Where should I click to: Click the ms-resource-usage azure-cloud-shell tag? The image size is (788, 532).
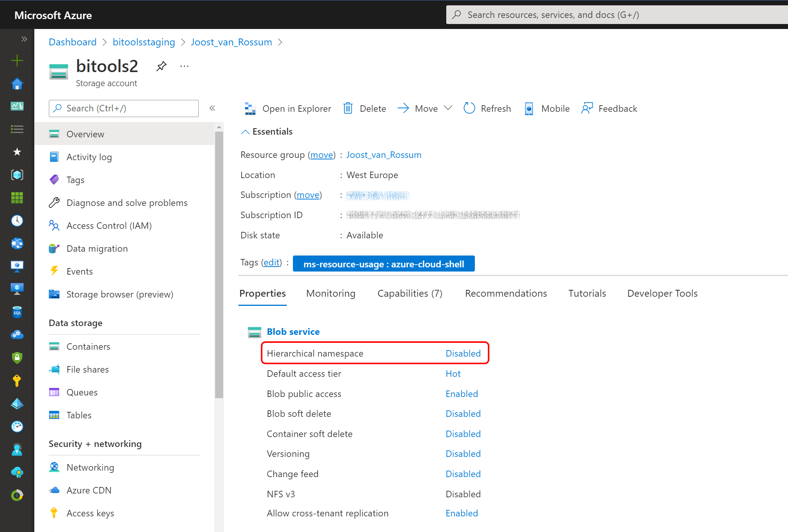pos(384,264)
